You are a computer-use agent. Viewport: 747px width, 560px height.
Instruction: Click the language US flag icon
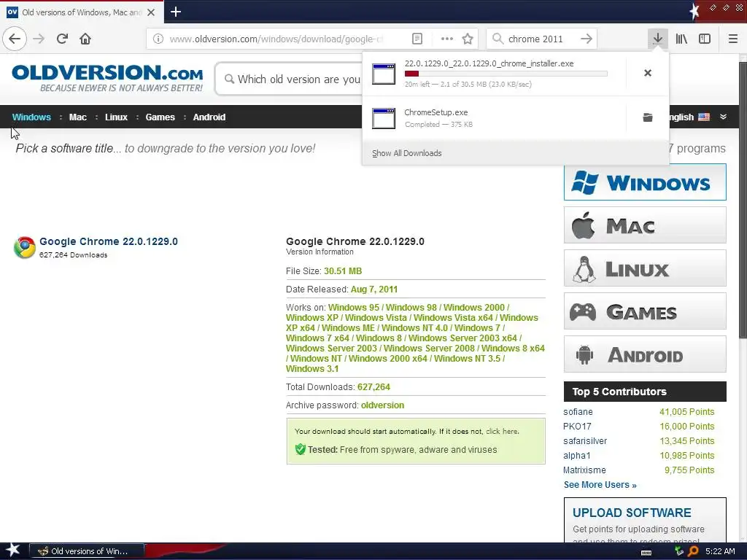point(704,117)
